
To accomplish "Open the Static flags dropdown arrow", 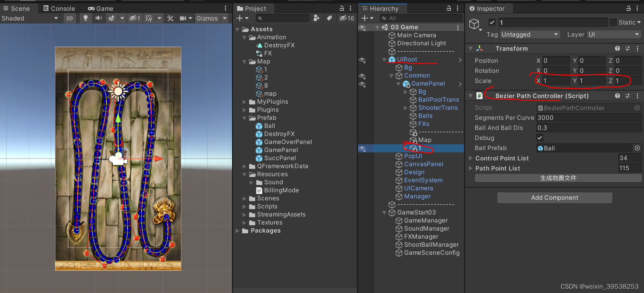I will click(639, 22).
